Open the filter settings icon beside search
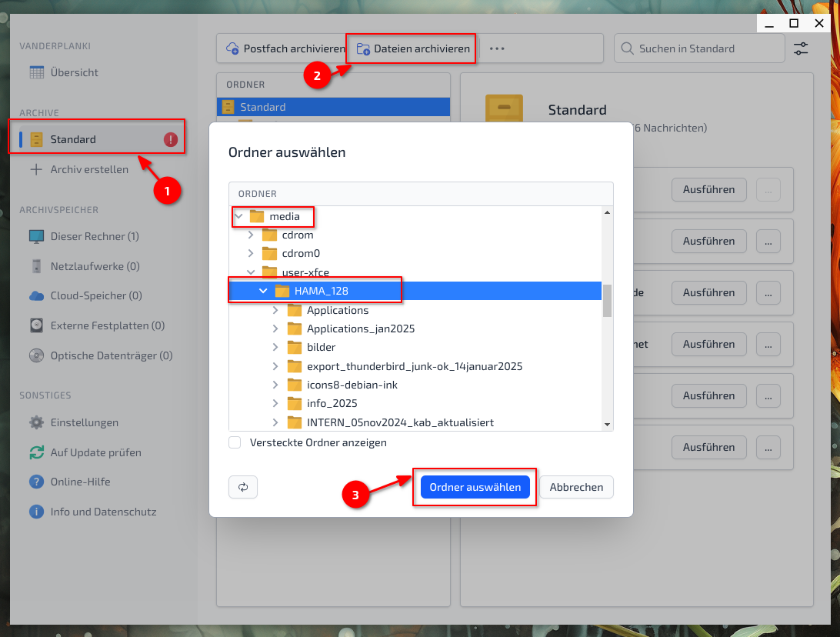 (801, 48)
